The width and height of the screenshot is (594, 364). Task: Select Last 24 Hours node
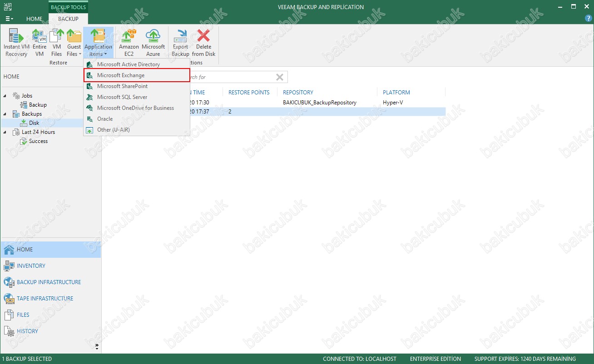[x=38, y=132]
